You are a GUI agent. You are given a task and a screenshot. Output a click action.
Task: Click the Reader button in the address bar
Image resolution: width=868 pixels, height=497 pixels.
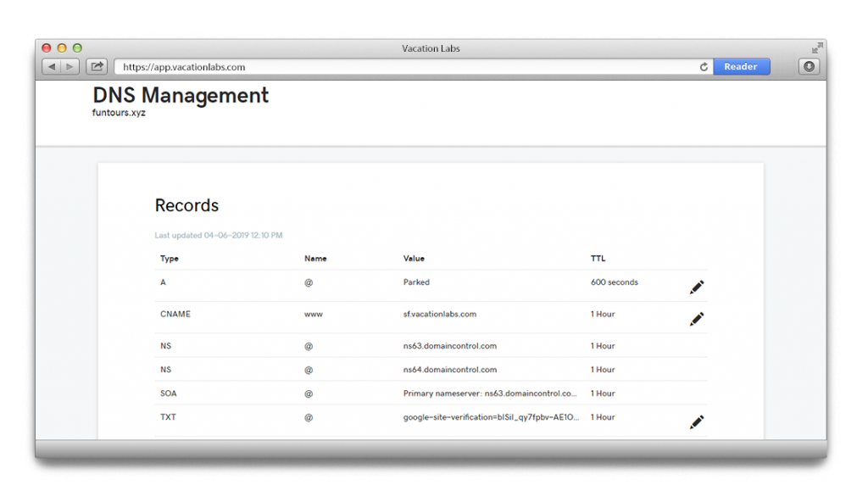point(741,67)
